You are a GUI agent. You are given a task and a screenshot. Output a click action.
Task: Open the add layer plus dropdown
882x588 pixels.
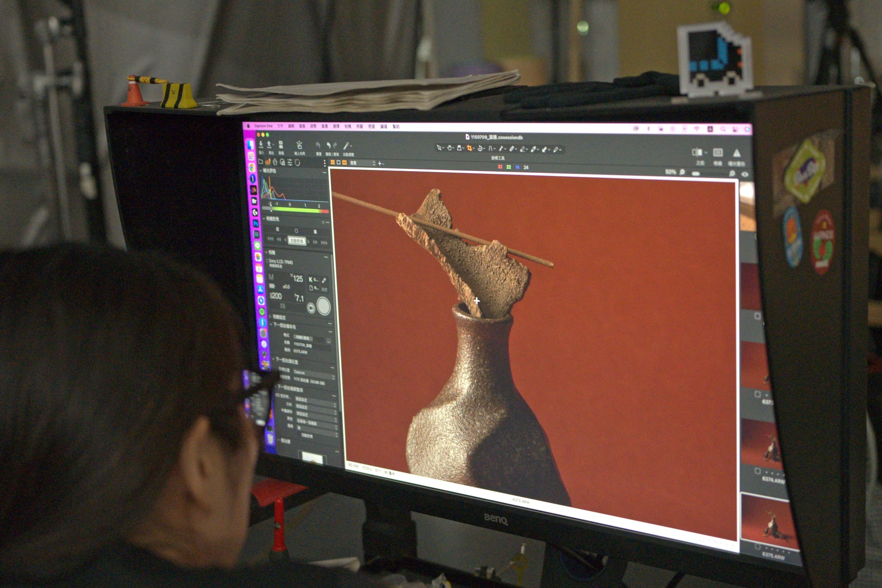(381, 164)
